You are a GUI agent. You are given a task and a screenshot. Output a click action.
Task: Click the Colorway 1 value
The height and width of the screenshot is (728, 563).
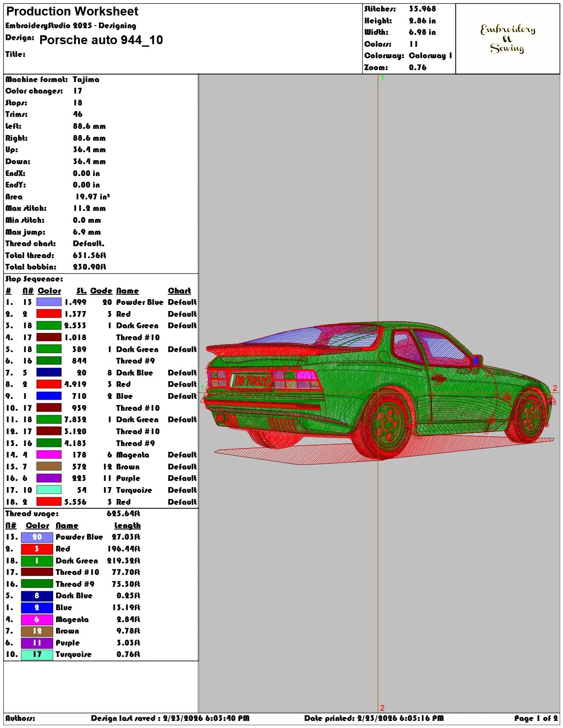tap(431, 56)
